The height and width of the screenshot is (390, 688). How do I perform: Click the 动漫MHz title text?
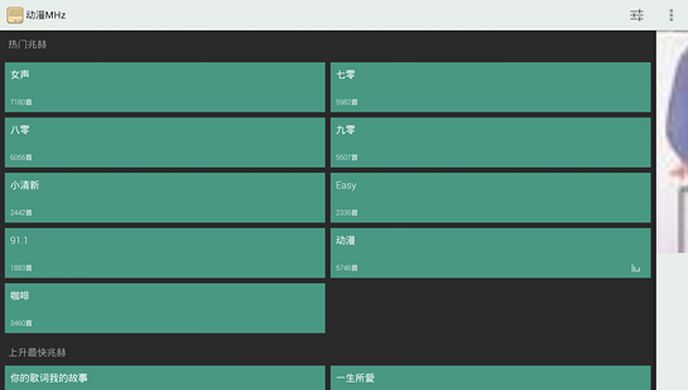(x=46, y=15)
